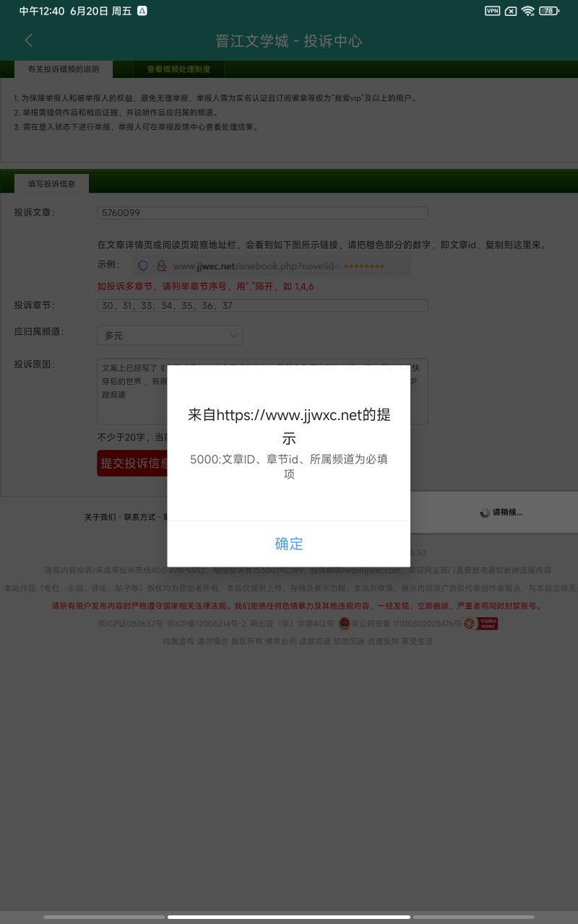Tap the 网出证（京）字第412号 text

coord(292,623)
